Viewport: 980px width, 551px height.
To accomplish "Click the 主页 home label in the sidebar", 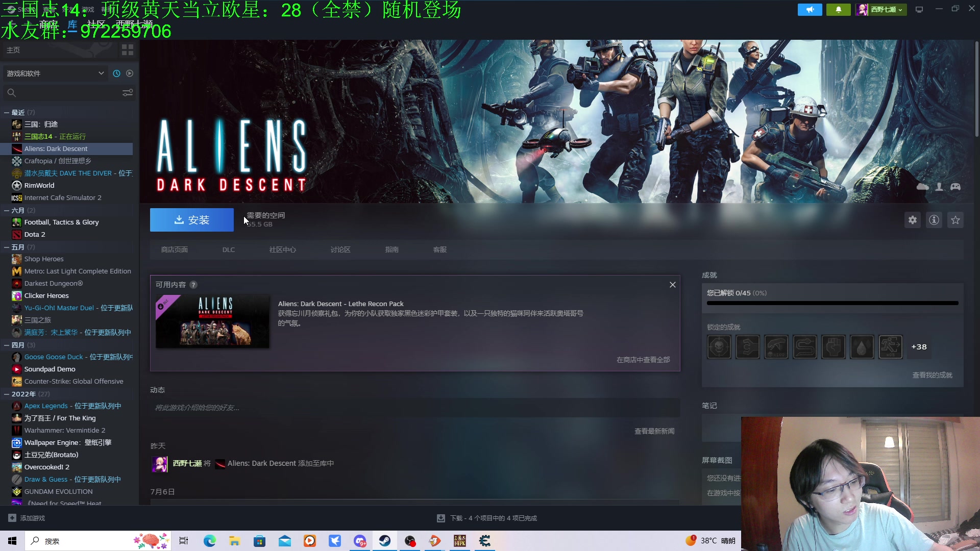I will [13, 50].
